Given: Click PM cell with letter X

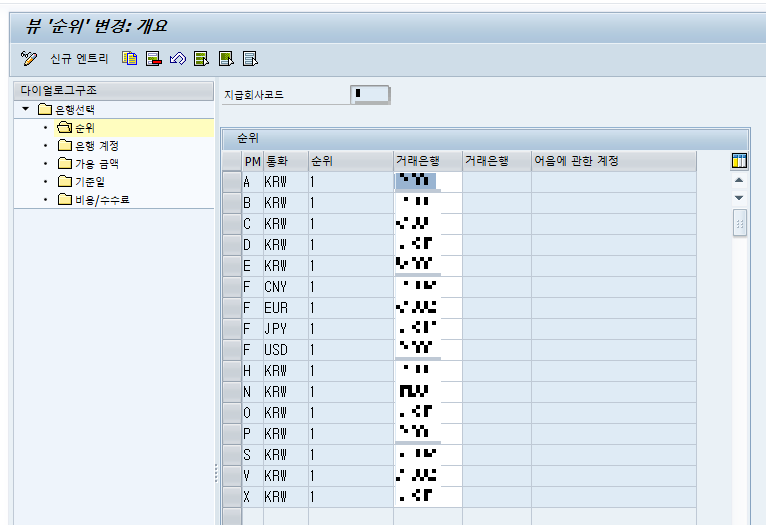Looking at the screenshot, I should [x=253, y=497].
